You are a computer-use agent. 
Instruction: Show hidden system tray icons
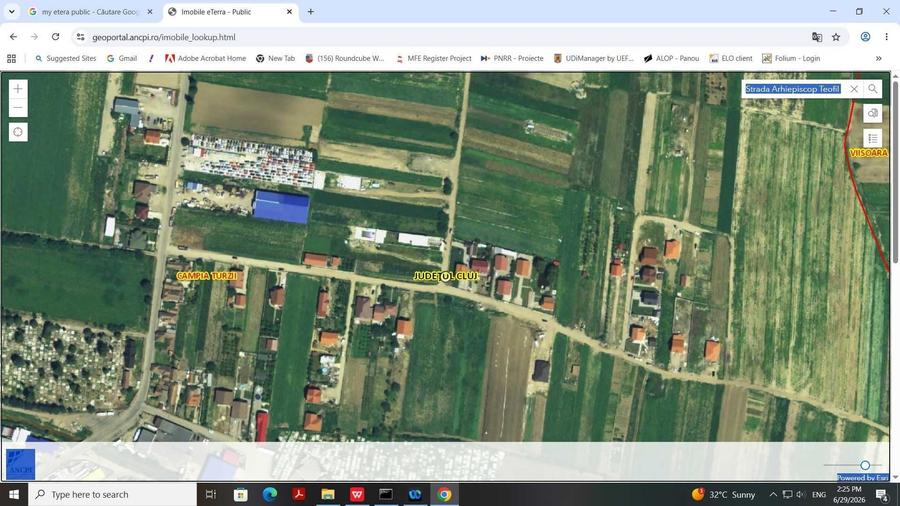[773, 494]
